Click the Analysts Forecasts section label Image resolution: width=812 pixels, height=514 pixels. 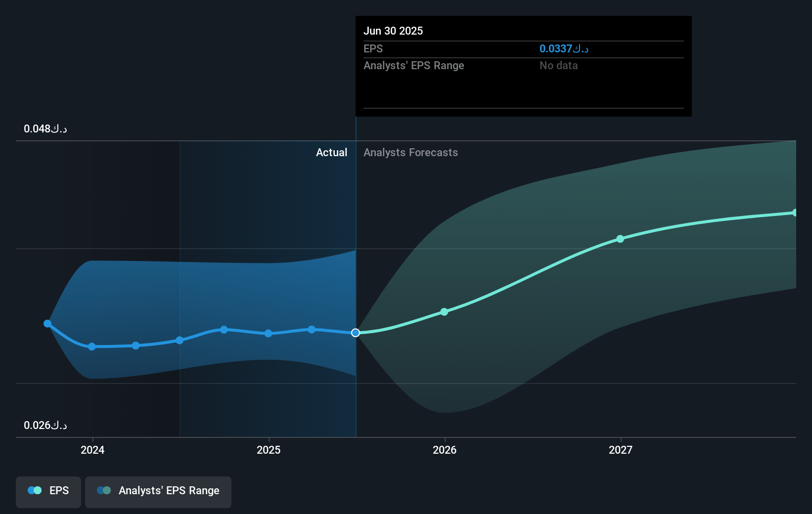pyautogui.click(x=410, y=152)
